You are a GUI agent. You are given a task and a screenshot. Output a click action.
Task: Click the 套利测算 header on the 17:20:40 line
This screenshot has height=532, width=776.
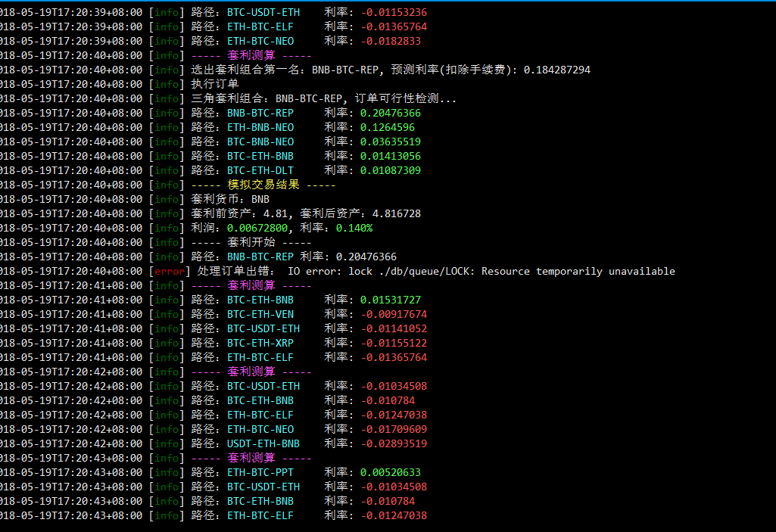251,55
